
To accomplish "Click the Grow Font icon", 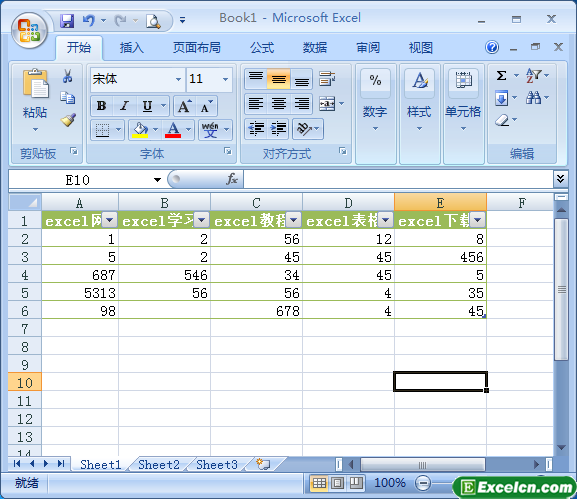I will [184, 106].
